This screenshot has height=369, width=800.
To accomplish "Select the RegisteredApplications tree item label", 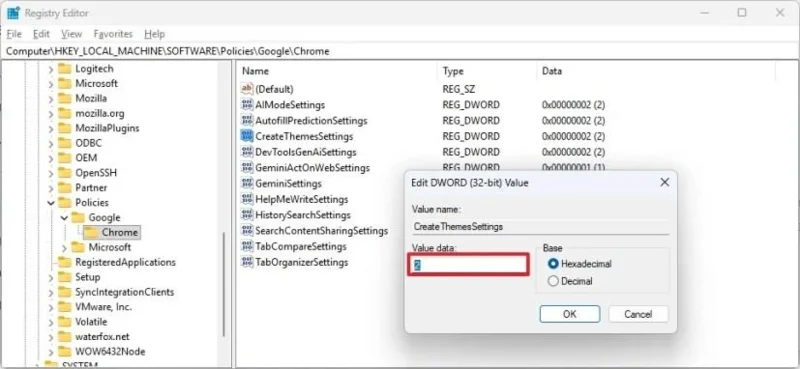I will click(x=126, y=262).
